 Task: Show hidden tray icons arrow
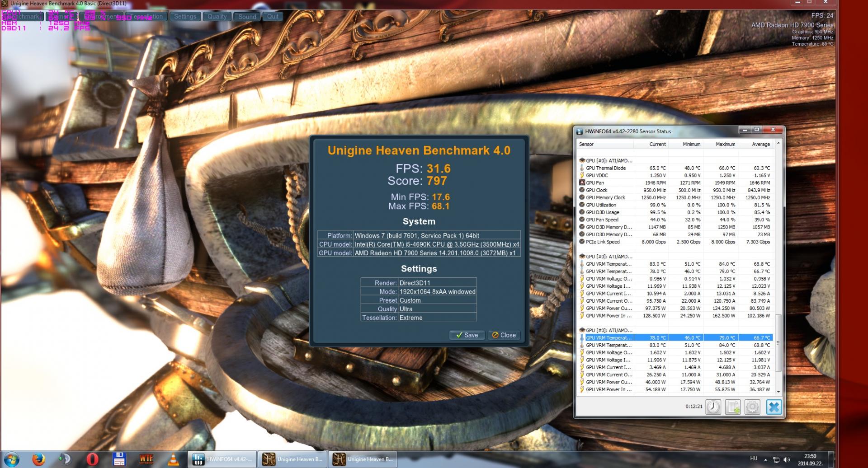[x=765, y=460]
